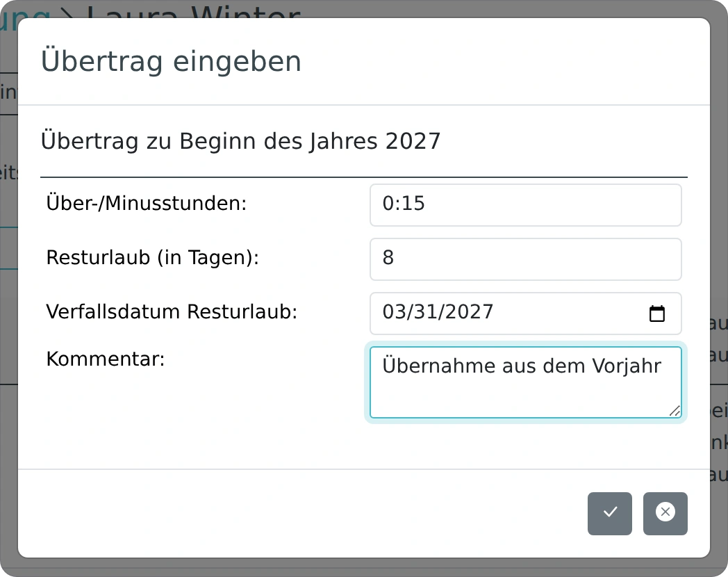Open the calendar picker for Verfallsdatum

pyautogui.click(x=656, y=314)
